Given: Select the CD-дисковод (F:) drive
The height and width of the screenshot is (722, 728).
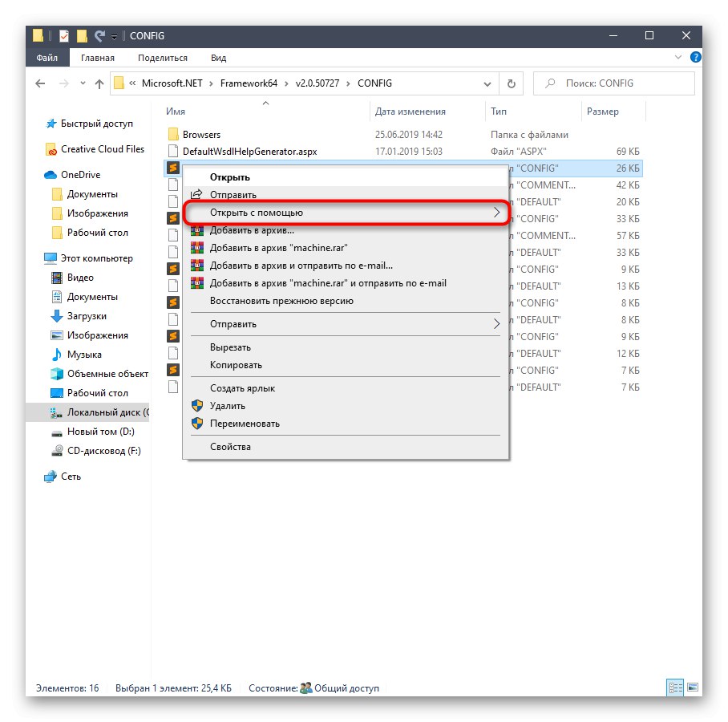Looking at the screenshot, I should [104, 451].
